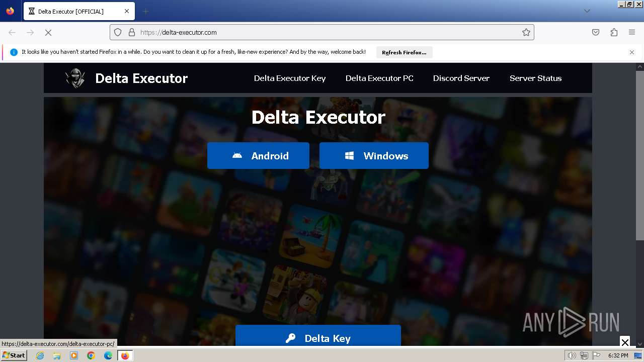Click the Delta Executor ninja logo

pos(75,78)
